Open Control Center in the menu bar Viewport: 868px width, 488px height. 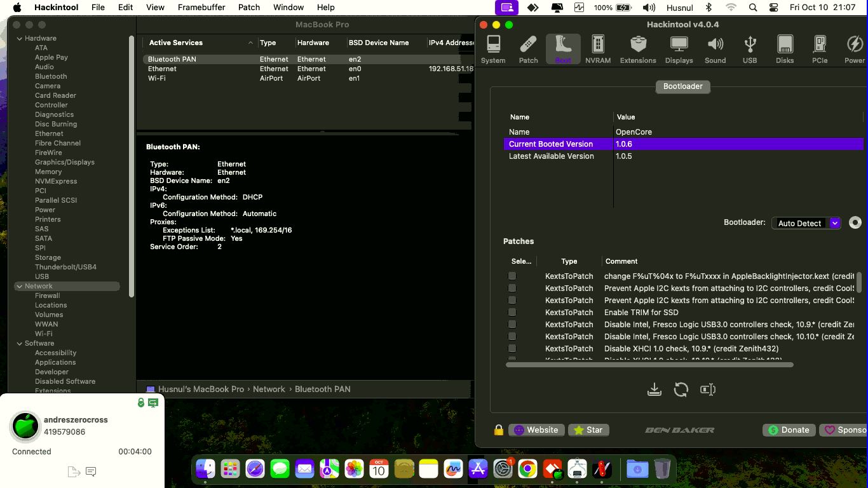[773, 8]
